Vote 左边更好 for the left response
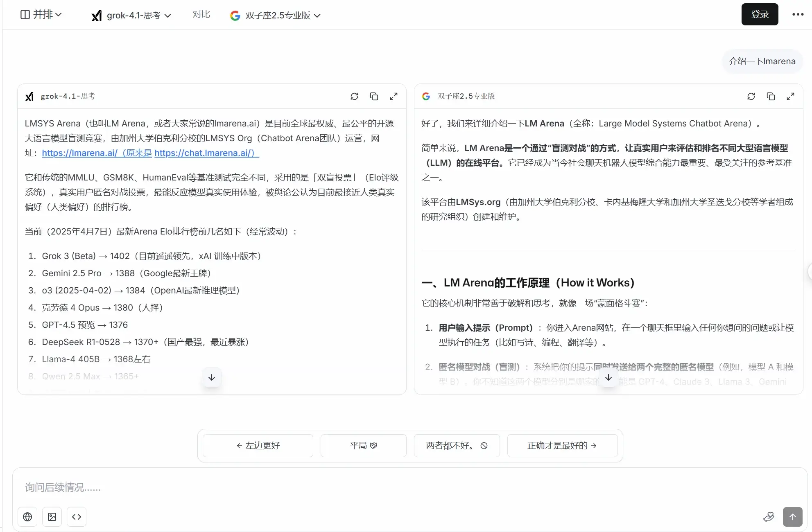The width and height of the screenshot is (812, 532). pos(258,445)
